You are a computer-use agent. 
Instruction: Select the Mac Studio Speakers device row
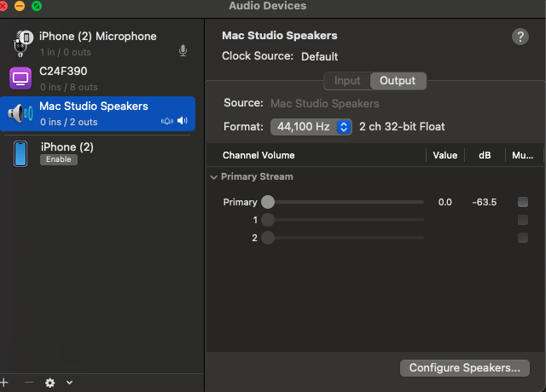tap(97, 113)
